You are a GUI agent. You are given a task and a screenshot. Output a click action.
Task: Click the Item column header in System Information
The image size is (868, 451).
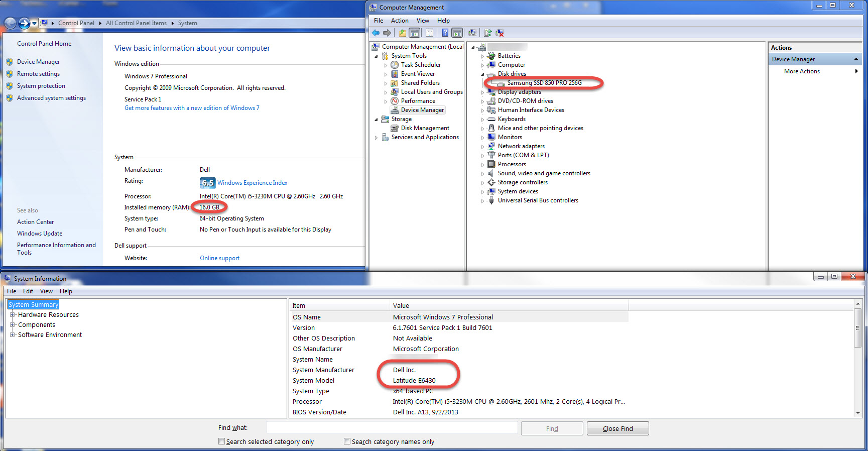(340, 305)
